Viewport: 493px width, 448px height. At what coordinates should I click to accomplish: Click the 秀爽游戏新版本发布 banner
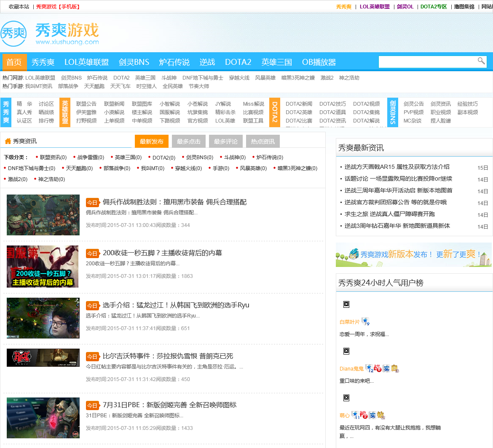(x=413, y=255)
